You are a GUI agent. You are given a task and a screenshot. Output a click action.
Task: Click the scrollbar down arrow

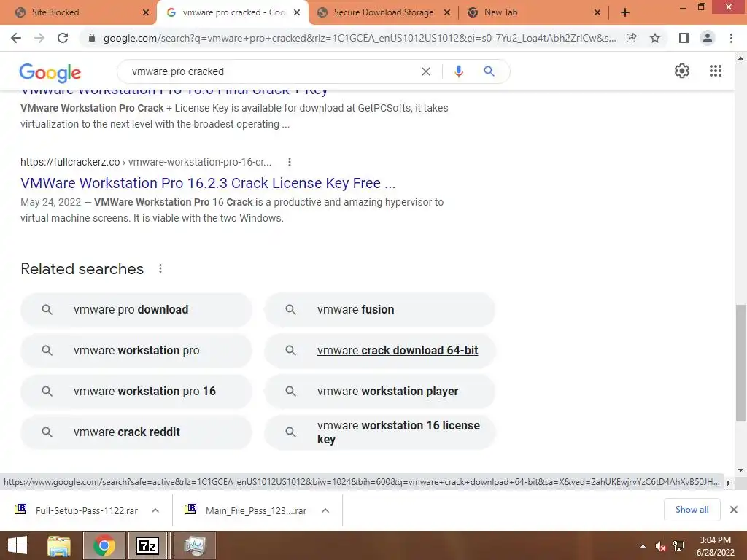click(740, 470)
